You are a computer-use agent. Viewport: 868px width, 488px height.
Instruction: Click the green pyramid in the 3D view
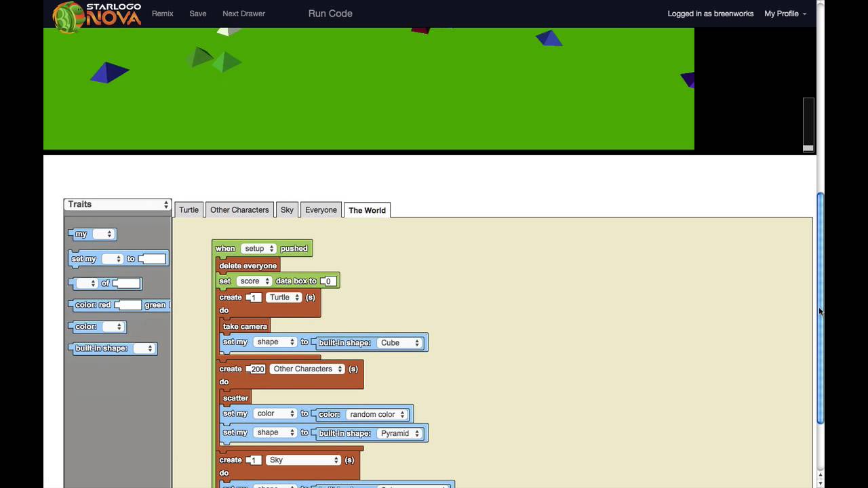pos(226,62)
